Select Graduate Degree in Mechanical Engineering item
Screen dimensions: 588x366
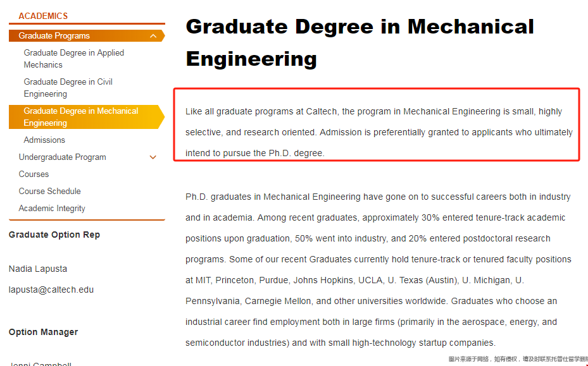[x=87, y=117]
